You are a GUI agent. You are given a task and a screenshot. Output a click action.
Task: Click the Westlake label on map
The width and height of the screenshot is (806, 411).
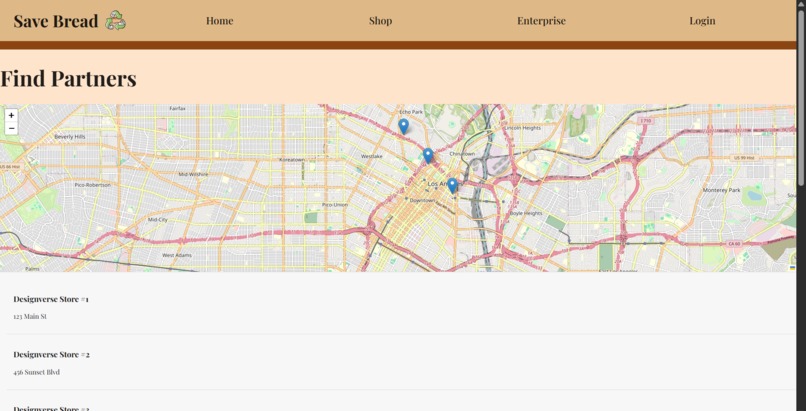(x=372, y=156)
